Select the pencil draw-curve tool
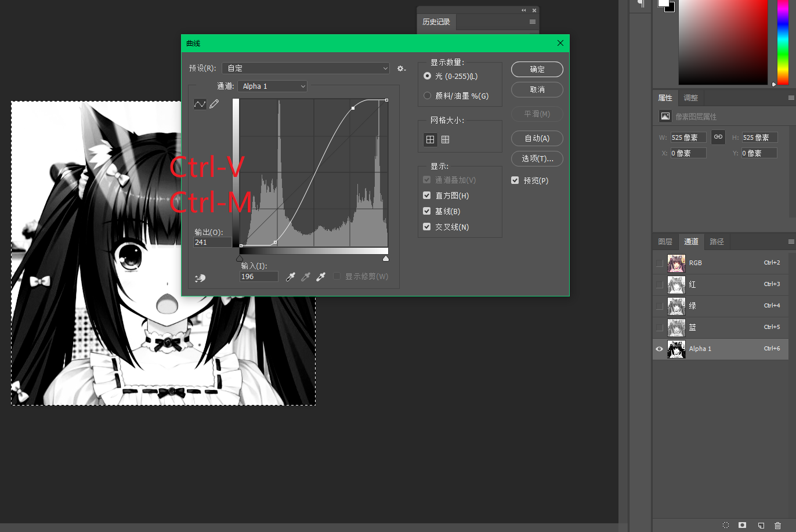The width and height of the screenshot is (796, 532). point(214,104)
